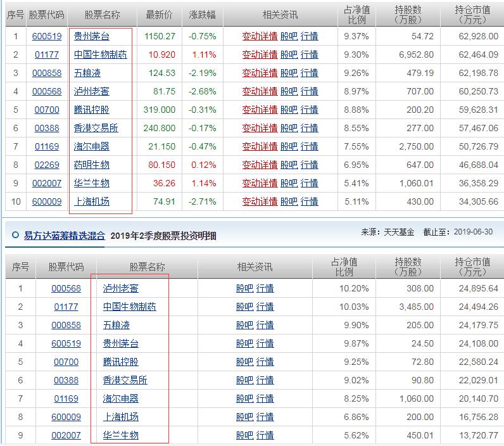
Task: Open 行情 for 腾讯控股 at 9.25%
Action: pos(265,362)
